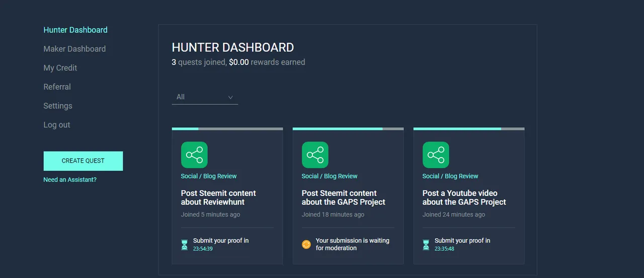Open Post Steemit content about the GAPS Project
This screenshot has width=644, height=278.
tap(344, 197)
